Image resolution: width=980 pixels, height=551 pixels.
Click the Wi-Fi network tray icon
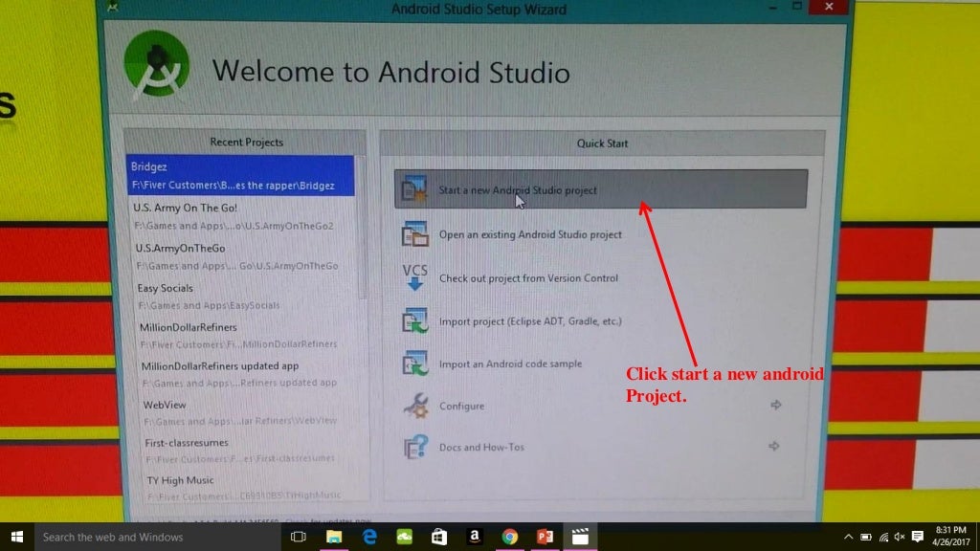883,537
